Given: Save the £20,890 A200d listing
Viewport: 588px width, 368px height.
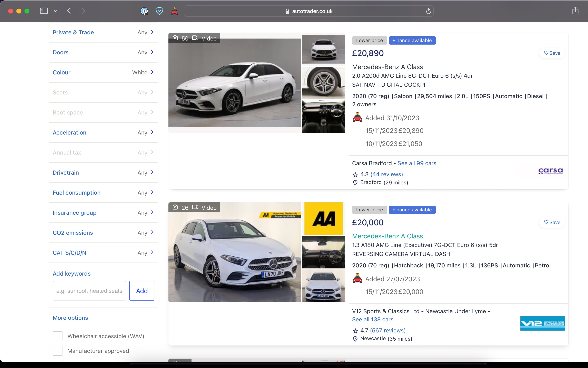Looking at the screenshot, I should point(552,53).
